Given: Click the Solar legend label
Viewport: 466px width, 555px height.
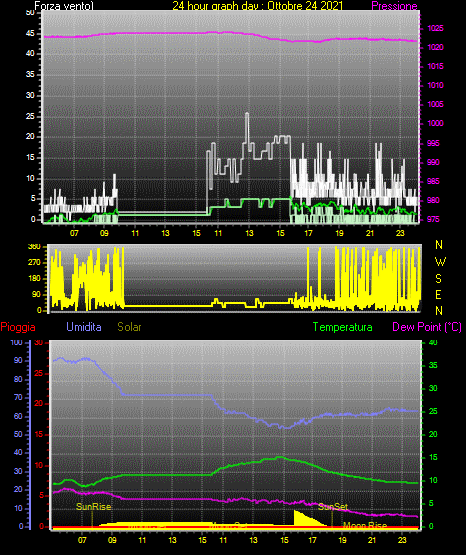Looking at the screenshot, I should tap(129, 327).
